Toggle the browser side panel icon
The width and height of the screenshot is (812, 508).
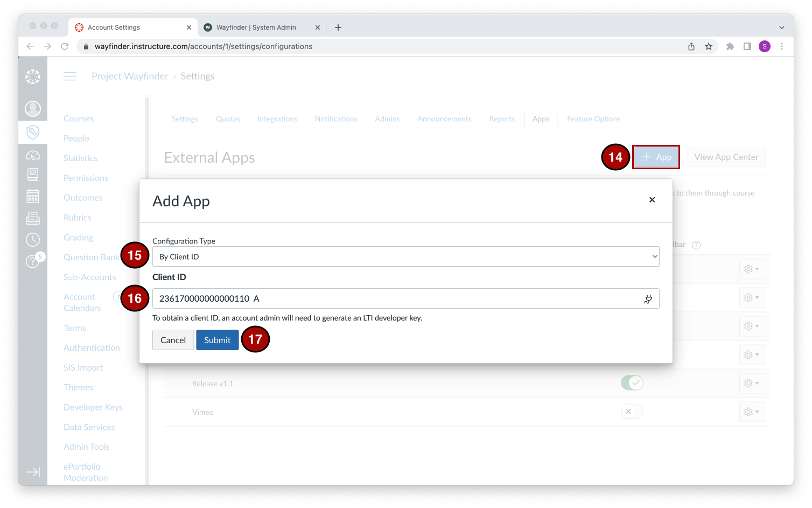pos(747,46)
